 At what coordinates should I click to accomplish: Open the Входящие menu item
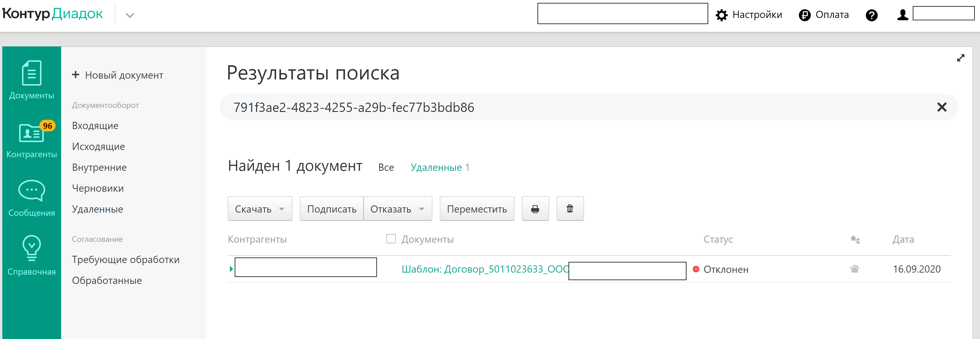click(x=95, y=125)
